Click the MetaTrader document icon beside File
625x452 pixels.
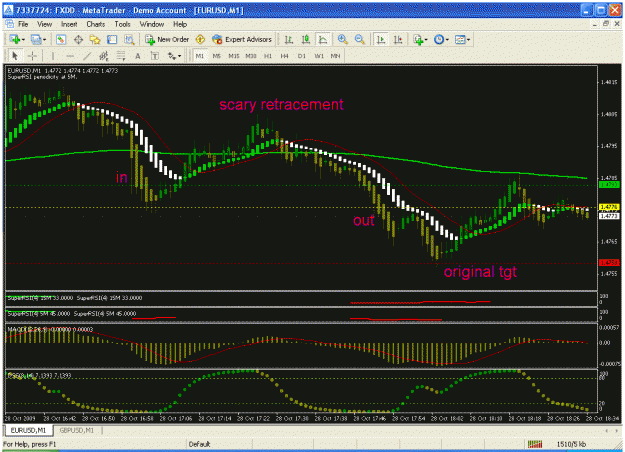point(10,24)
